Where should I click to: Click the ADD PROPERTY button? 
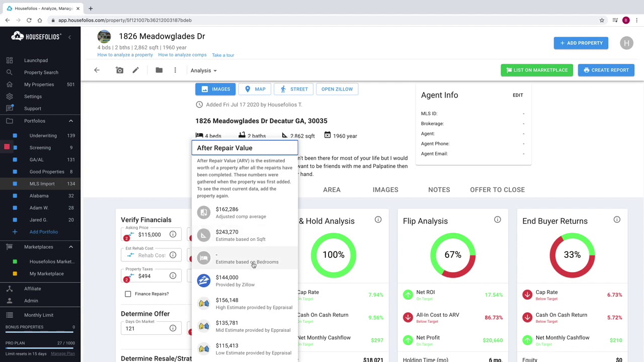click(x=581, y=43)
